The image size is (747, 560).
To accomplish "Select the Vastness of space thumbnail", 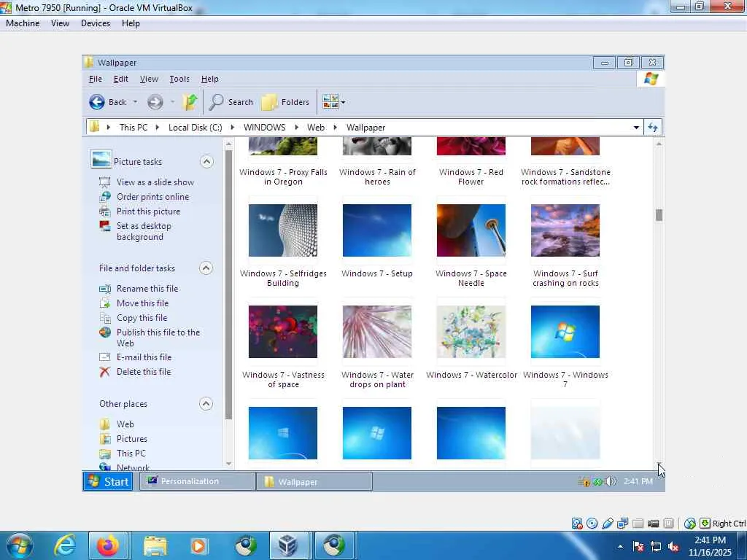I will (283, 332).
